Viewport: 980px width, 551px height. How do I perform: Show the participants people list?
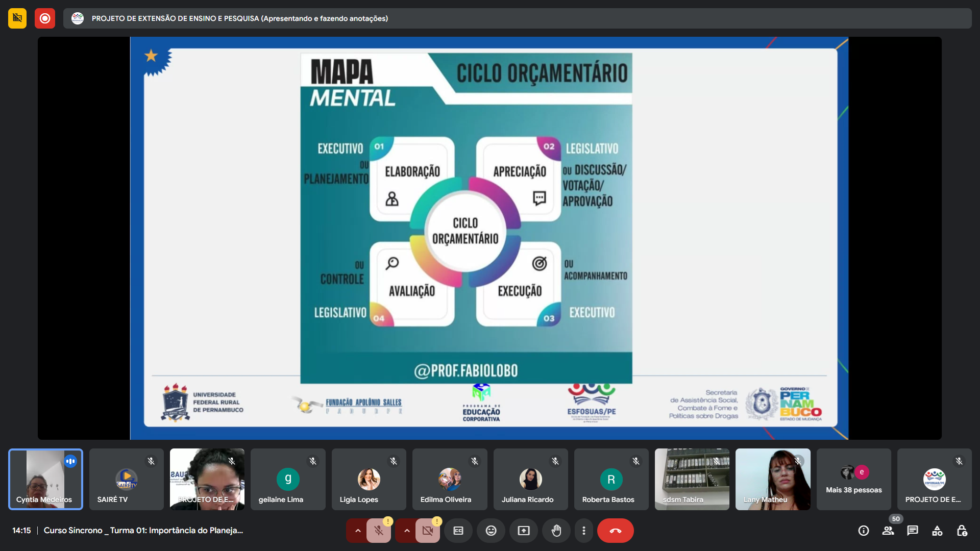click(x=888, y=531)
